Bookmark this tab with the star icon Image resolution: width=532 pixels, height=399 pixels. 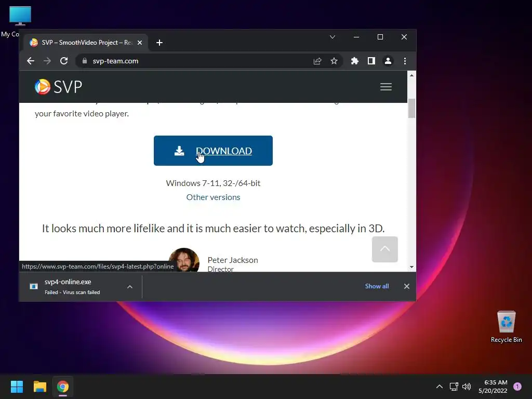pos(334,61)
